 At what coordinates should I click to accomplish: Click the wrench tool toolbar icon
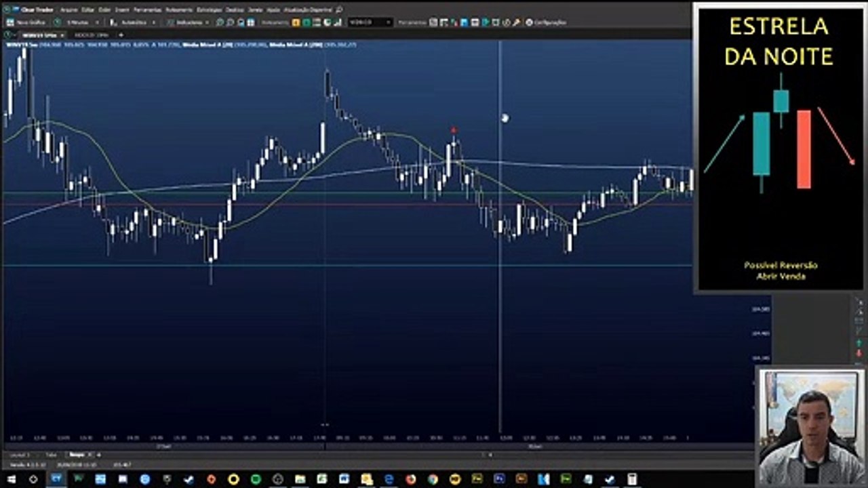[x=517, y=22]
